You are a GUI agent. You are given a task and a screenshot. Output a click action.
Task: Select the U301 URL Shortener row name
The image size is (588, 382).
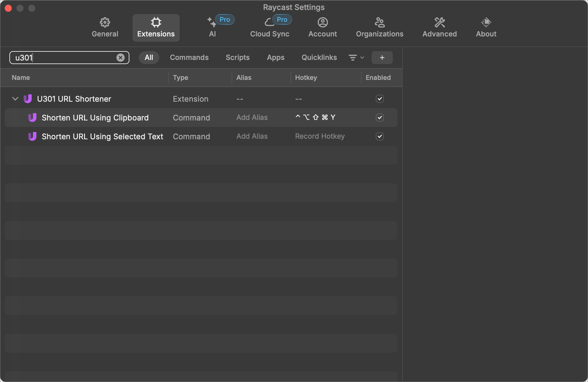(x=74, y=99)
